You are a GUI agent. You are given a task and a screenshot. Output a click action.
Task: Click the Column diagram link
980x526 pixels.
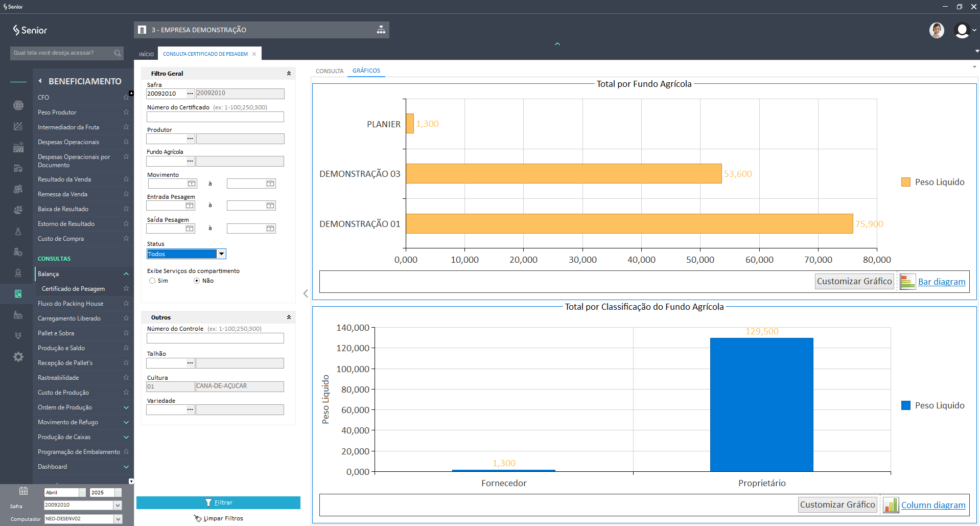click(933, 505)
